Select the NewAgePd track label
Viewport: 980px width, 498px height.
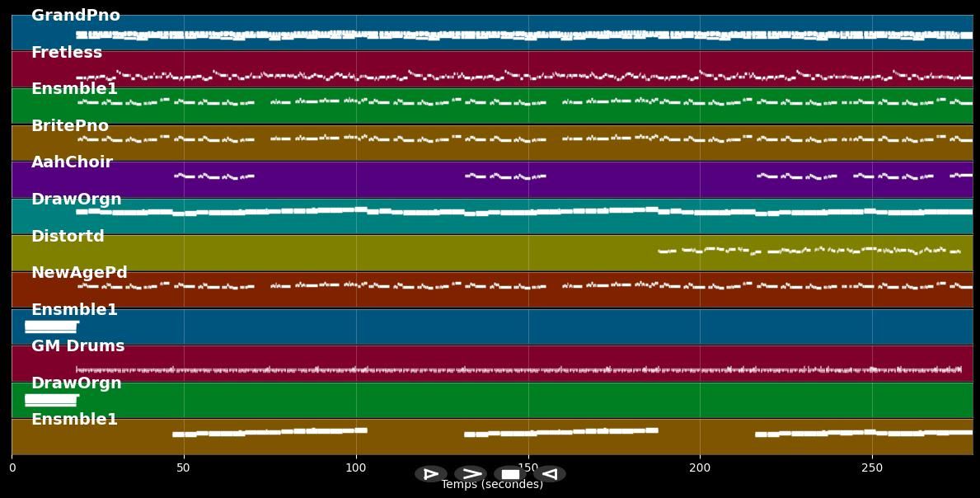79,273
